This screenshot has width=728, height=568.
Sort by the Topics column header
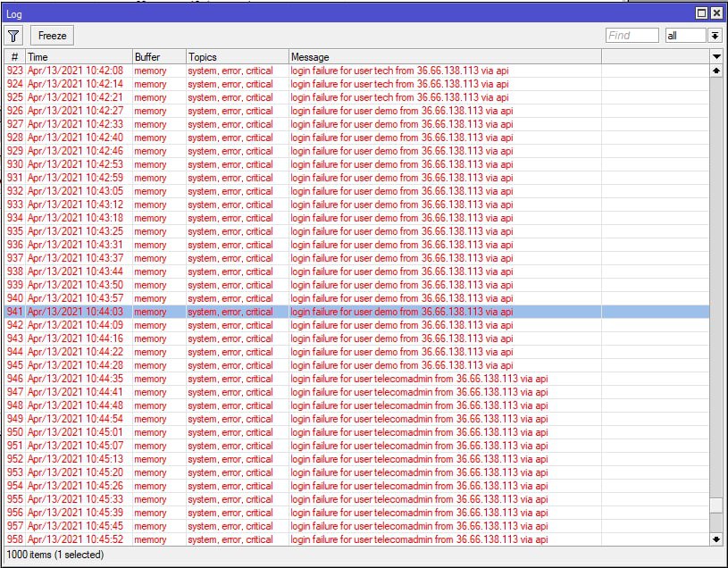(x=238, y=56)
